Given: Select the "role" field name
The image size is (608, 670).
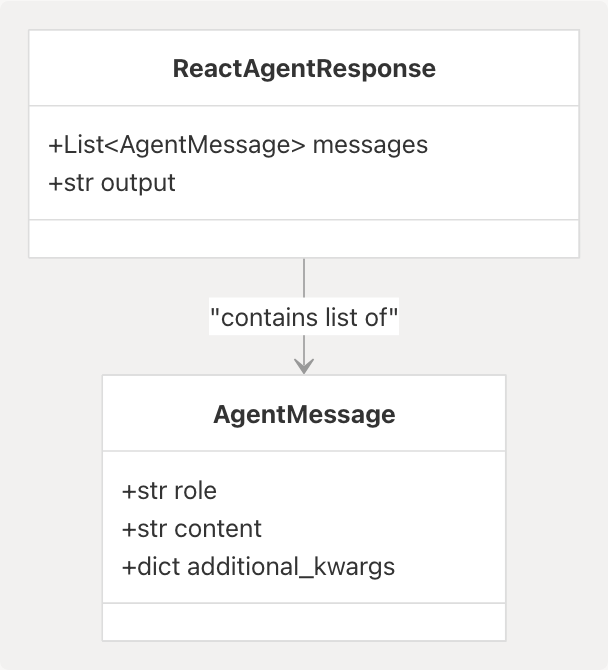Looking at the screenshot, I should click(195, 491).
